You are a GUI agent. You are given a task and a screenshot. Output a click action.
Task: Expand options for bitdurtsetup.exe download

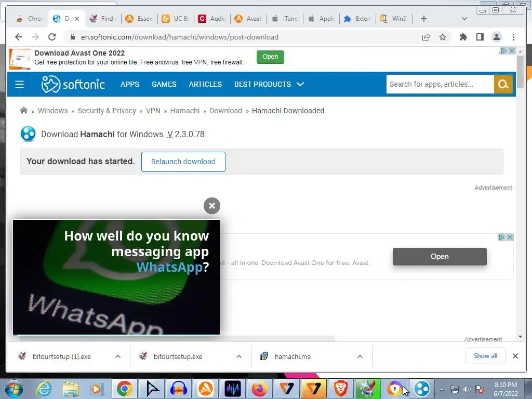pyautogui.click(x=239, y=356)
